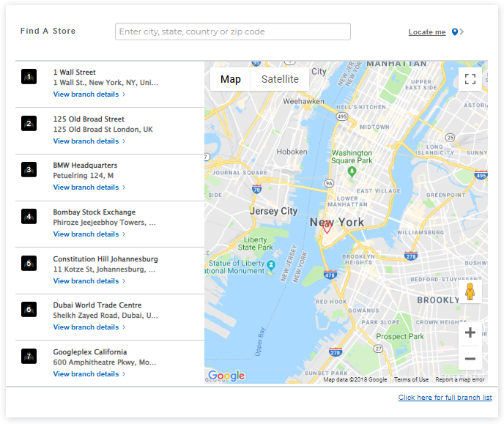The height and width of the screenshot is (424, 504).
Task: Open Google logo link on the map
Action: pos(226,376)
